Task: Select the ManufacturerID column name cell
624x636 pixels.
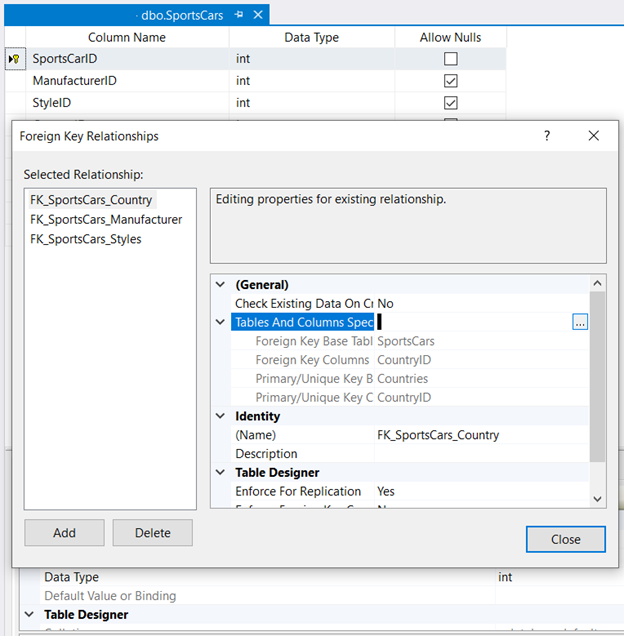Action: (x=127, y=81)
